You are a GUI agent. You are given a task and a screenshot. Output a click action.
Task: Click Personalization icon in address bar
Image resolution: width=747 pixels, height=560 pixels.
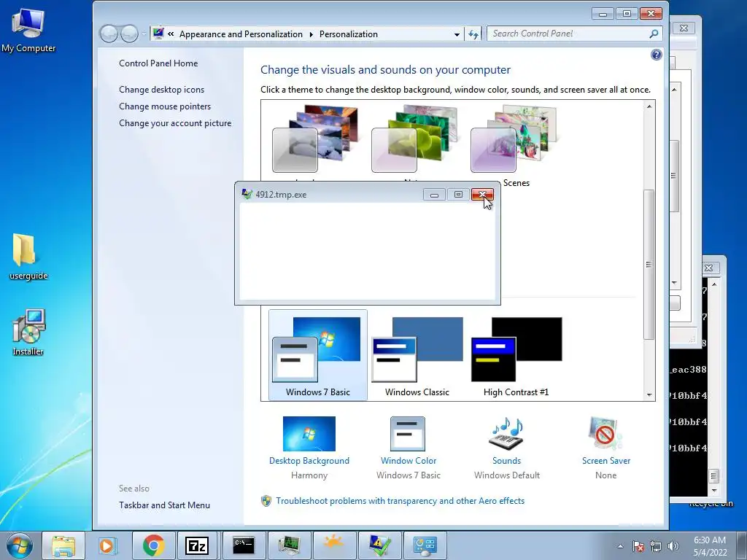(158, 34)
